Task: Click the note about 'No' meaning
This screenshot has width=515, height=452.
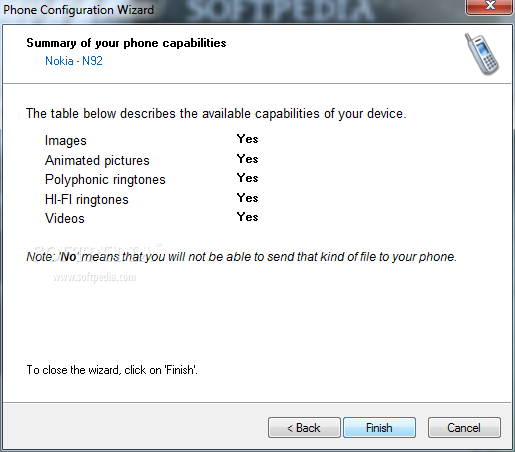Action: (x=242, y=257)
